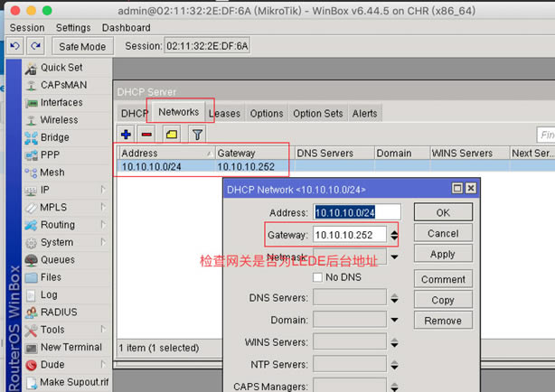Expand the NTP Servers field arrow
The image size is (555, 392).
click(x=394, y=365)
